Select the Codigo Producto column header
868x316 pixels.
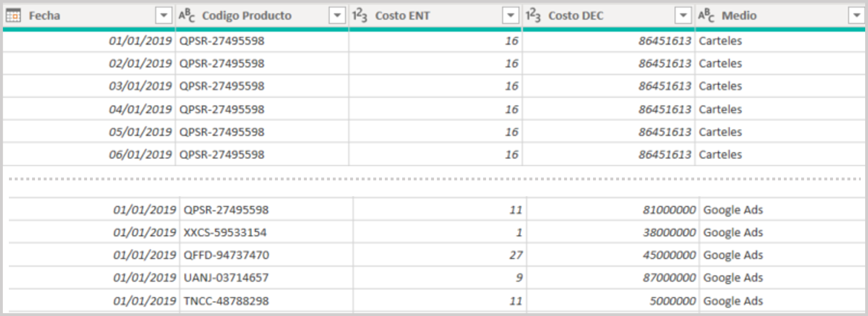coord(246,15)
